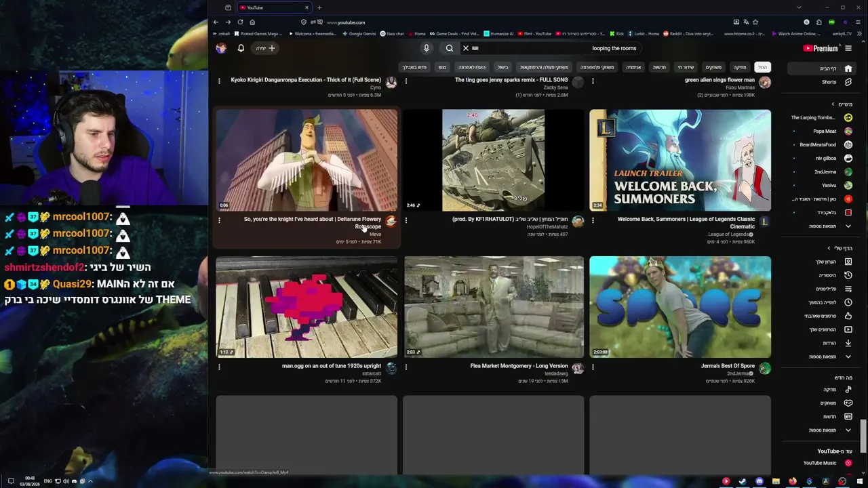Open a new browser tab
This screenshot has height=488, width=868.
click(319, 7)
